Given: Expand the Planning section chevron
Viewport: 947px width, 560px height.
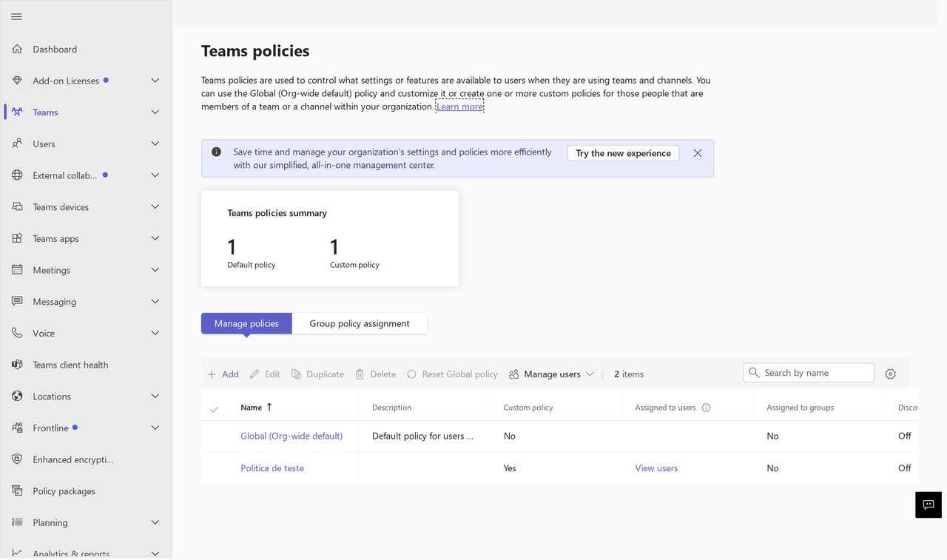Looking at the screenshot, I should point(155,522).
